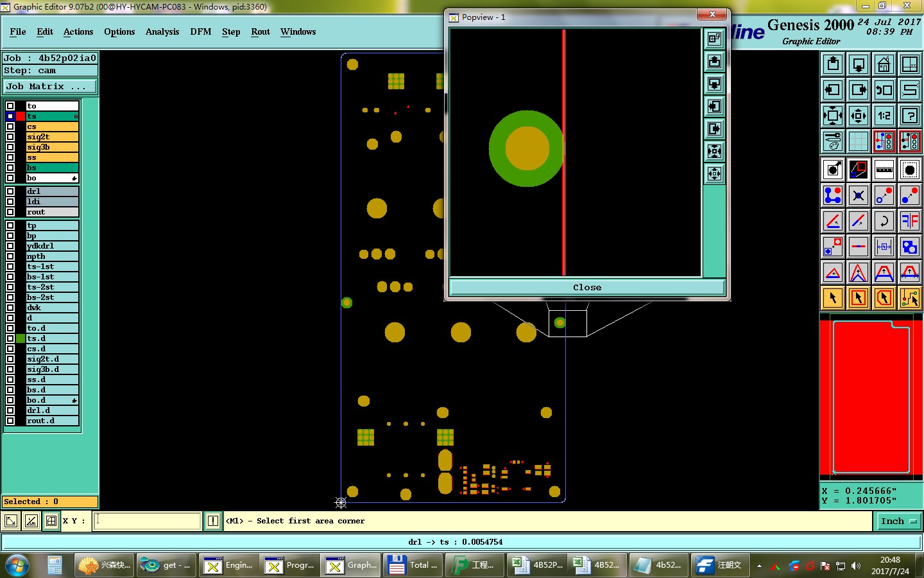Viewport: 924px width, 578px height.
Task: Select the rectangle area select arrow
Action: 858,298
